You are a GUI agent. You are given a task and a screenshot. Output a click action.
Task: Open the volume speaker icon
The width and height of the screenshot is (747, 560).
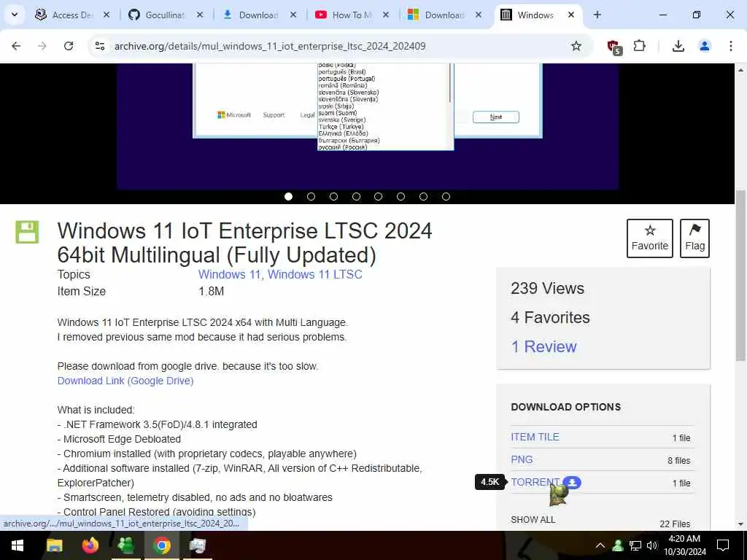(652, 545)
